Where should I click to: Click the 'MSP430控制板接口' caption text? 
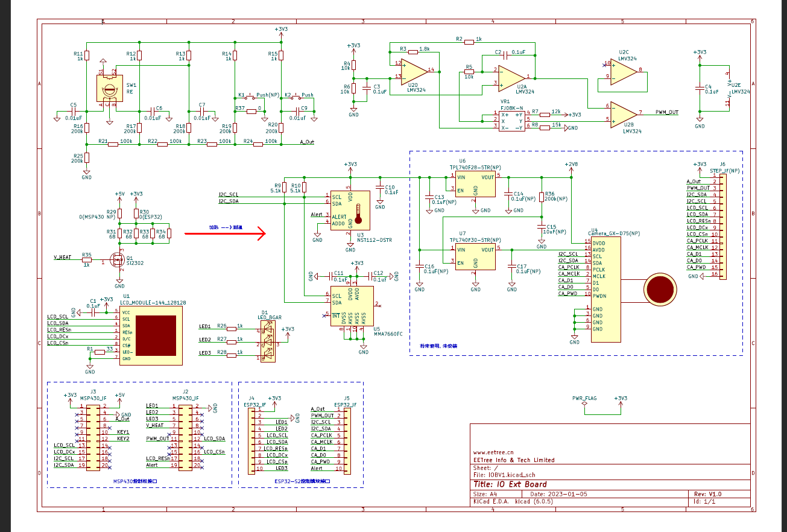click(135, 481)
